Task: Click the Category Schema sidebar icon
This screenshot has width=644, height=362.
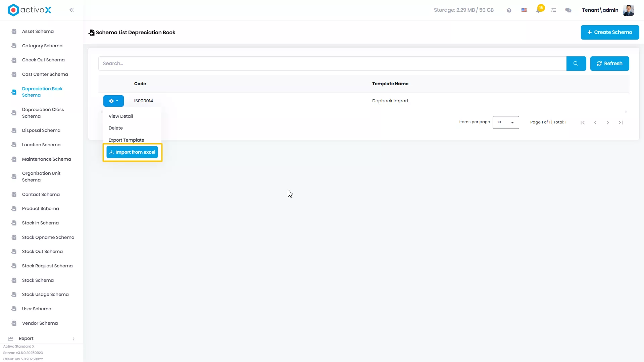Action: 14,46
